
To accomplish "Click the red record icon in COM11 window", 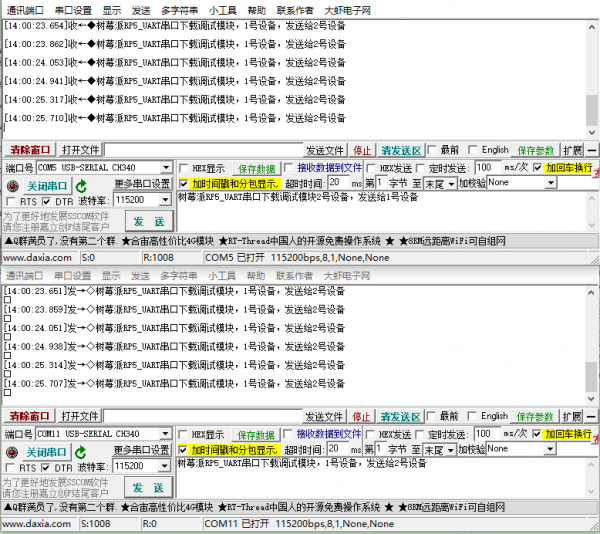I will [x=12, y=453].
